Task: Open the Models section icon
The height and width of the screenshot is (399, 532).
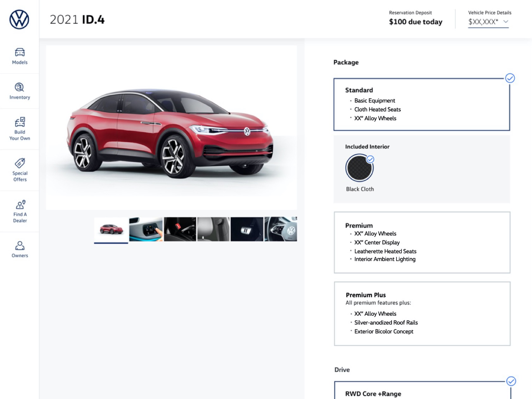Action: (20, 52)
